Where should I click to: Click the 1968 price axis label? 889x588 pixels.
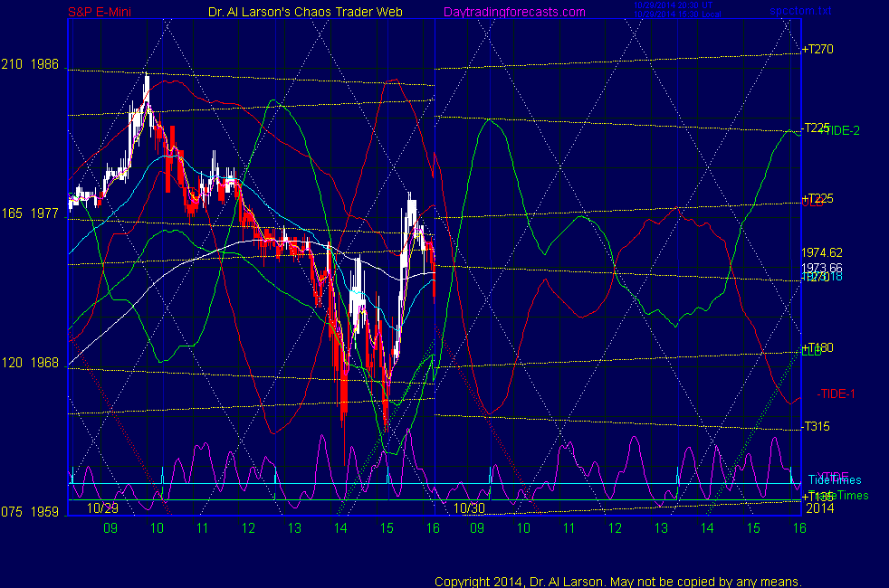point(44,363)
